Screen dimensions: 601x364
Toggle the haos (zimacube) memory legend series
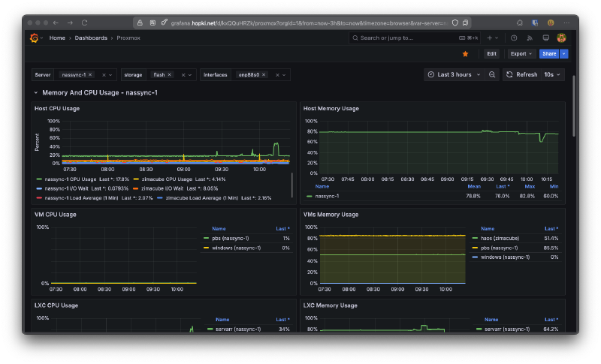point(499,238)
